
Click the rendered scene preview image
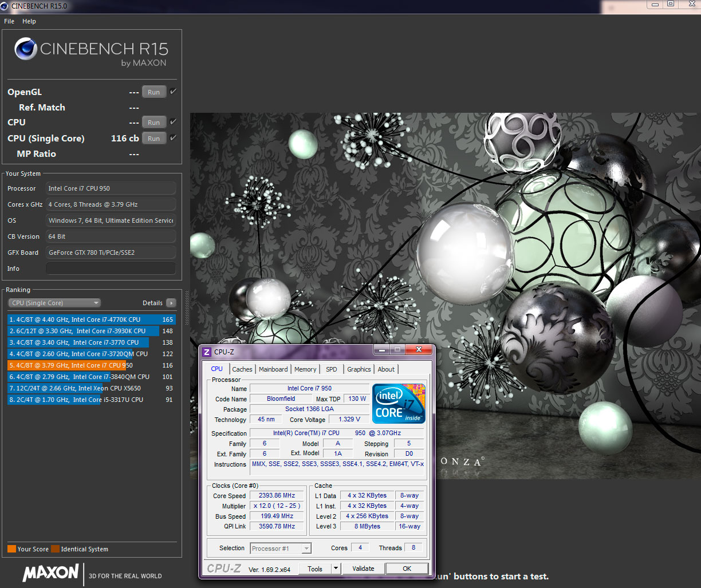pyautogui.click(x=446, y=295)
